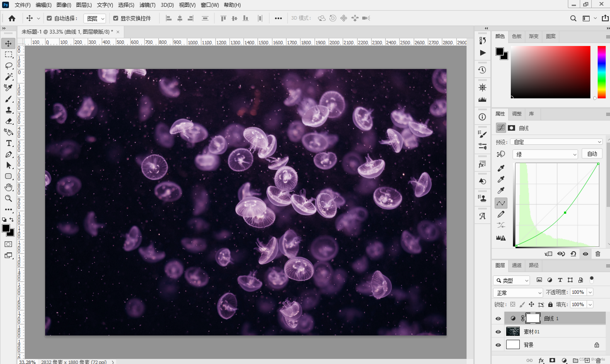Select the 素材01 layer thumbnail
The width and height of the screenshot is (610, 364).
click(x=513, y=332)
